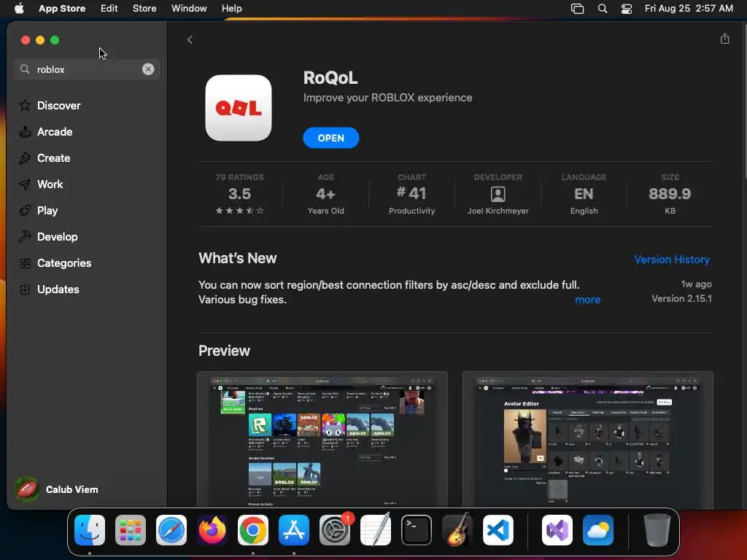Click the developer Joel Kirchmeyer icon
747x560 pixels.
point(498,194)
